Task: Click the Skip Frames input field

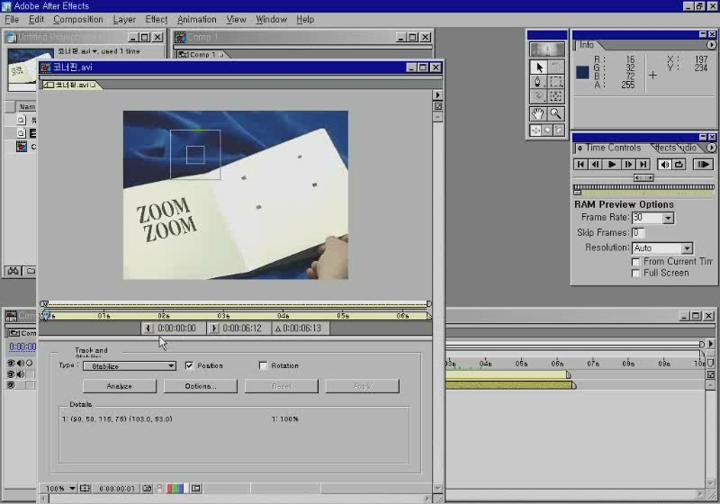Action: [638, 233]
